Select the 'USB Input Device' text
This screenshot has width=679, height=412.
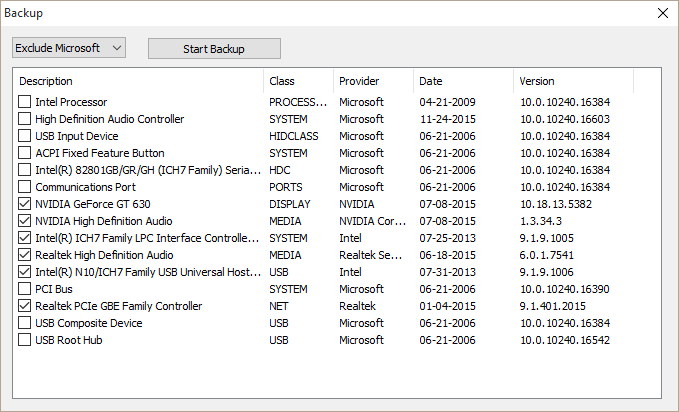(x=77, y=136)
